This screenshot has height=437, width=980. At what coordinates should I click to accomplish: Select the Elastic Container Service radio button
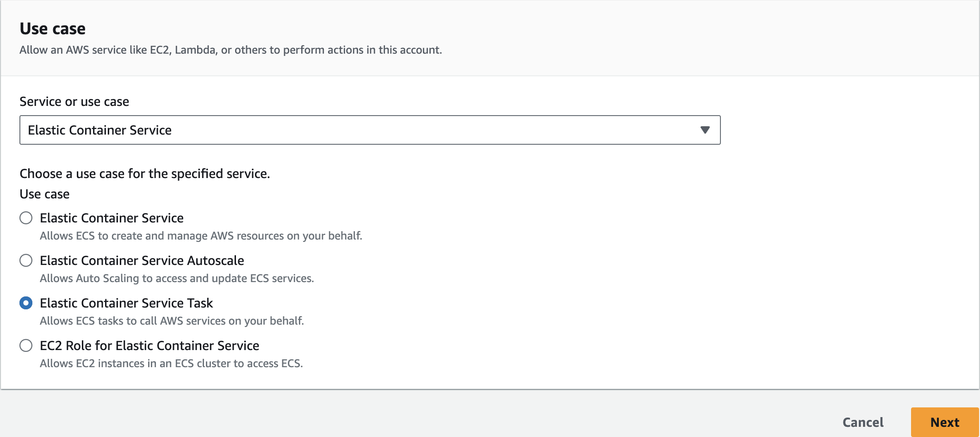pyautogui.click(x=26, y=218)
